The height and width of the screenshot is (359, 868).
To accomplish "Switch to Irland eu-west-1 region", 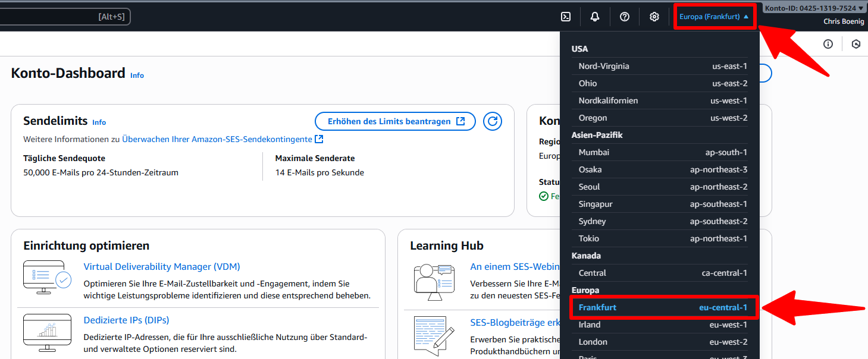I will coord(663,325).
